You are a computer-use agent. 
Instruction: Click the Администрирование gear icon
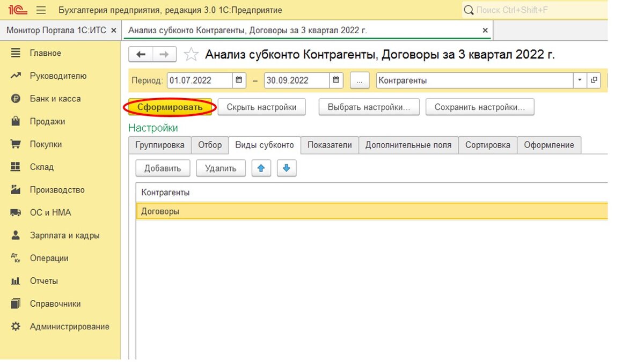click(16, 327)
